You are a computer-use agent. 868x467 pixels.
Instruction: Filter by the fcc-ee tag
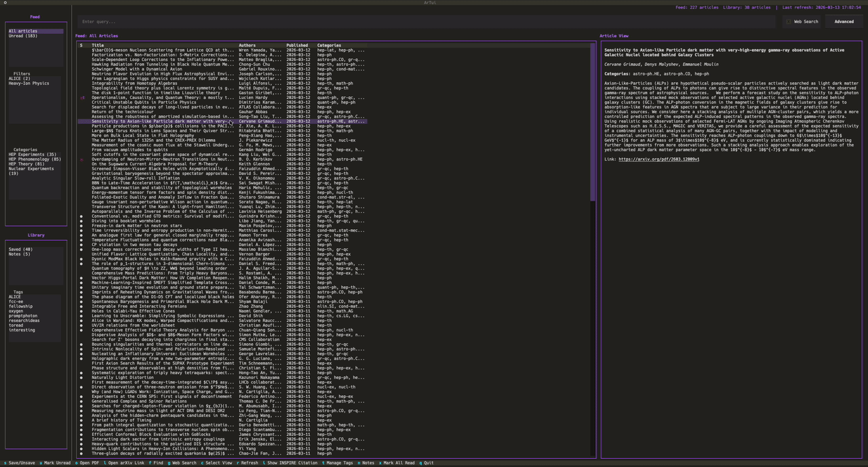point(16,302)
